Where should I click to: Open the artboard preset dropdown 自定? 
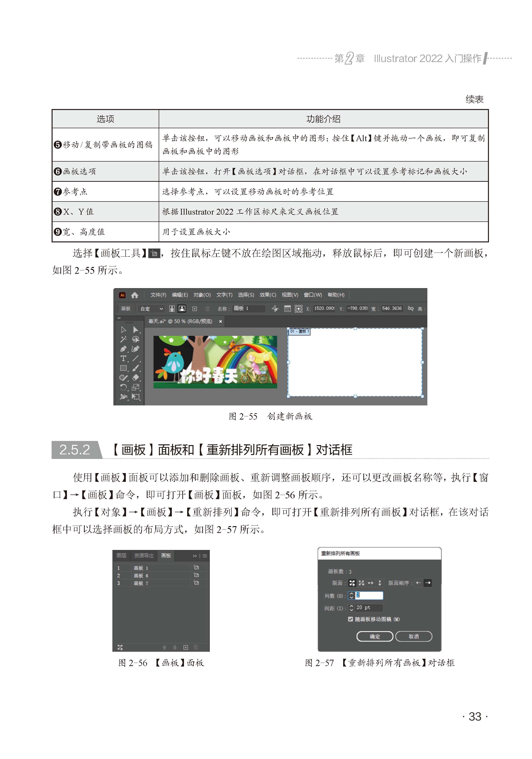(151, 309)
